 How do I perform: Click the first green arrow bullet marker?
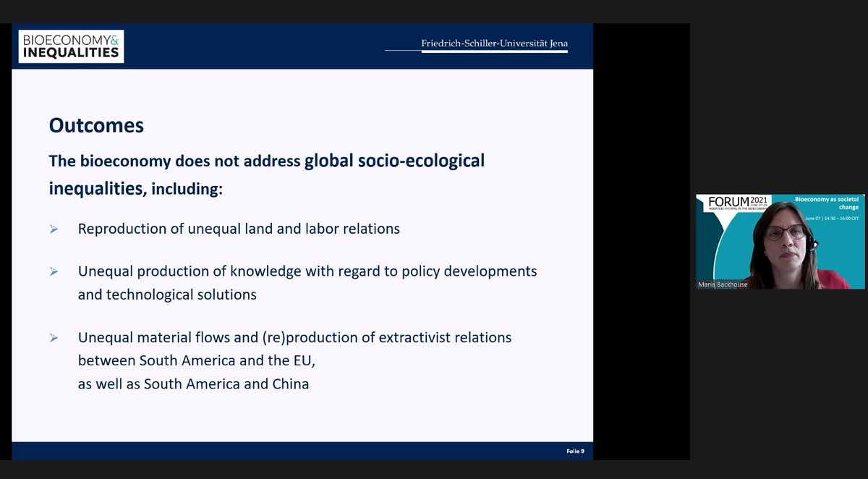pyautogui.click(x=53, y=228)
